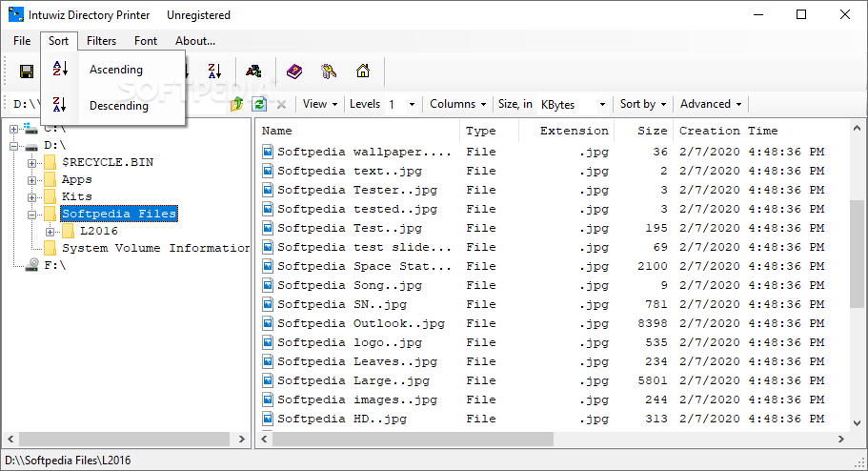The image size is (868, 471).
Task: Click size value 8398
Action: coord(652,323)
